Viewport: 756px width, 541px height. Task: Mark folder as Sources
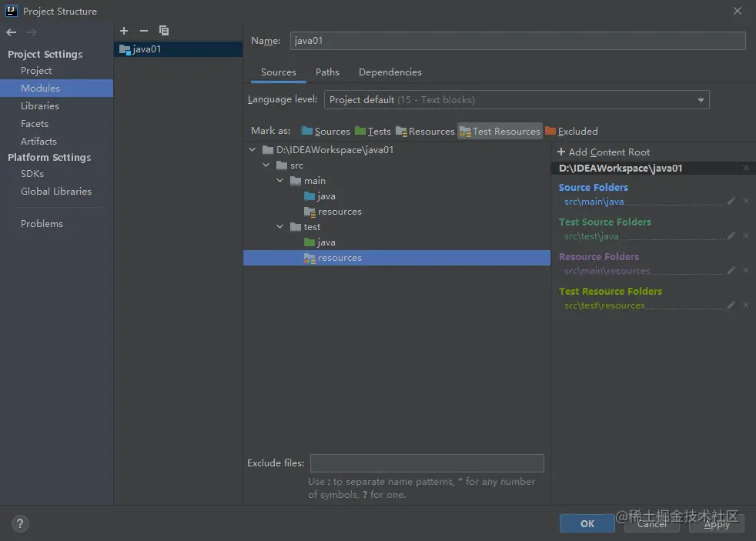coord(326,131)
